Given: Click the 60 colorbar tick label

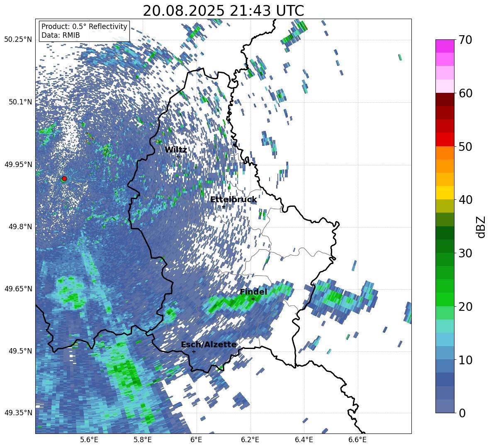Looking at the screenshot, I should (x=465, y=93).
